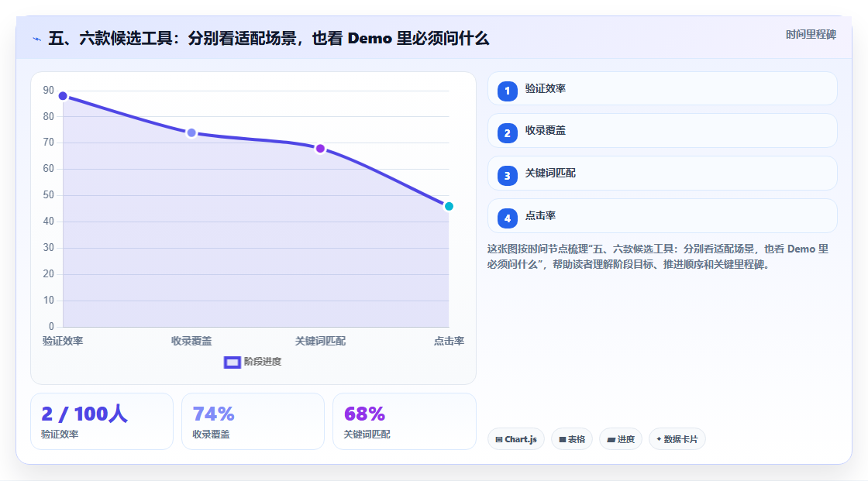Click the step 1 number badge
868x481 pixels.
507,91
